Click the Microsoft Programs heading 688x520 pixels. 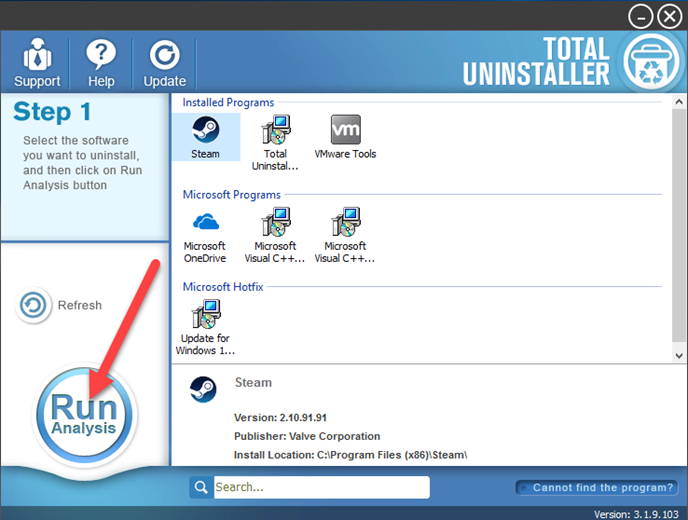coord(232,194)
